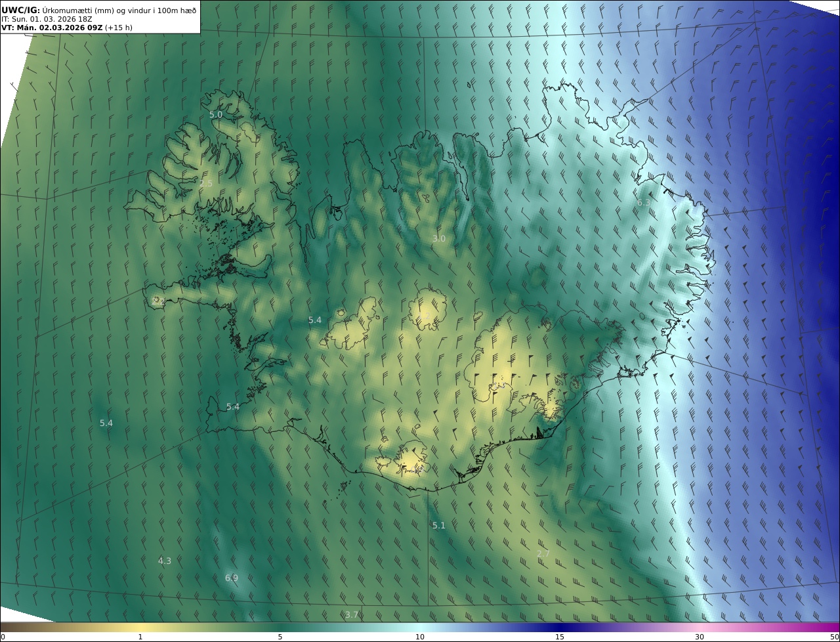Click the '2.2' value on Snæfellsnes peninsula
Image resolution: width=840 pixels, height=642 pixels.
point(158,301)
